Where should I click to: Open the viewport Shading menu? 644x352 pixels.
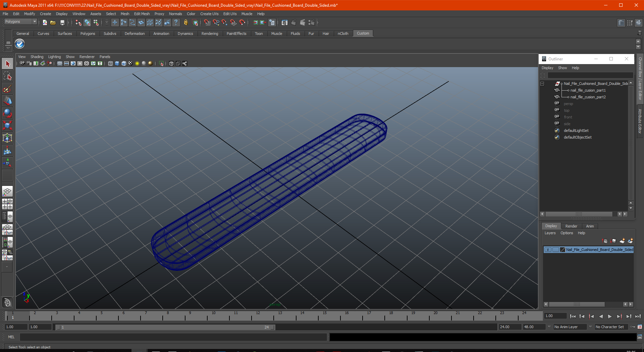point(37,57)
